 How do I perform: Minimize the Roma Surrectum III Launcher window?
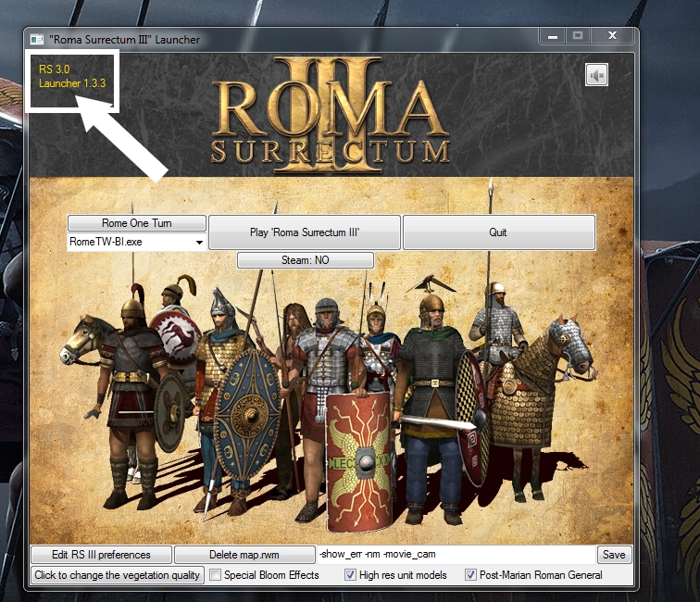[553, 36]
